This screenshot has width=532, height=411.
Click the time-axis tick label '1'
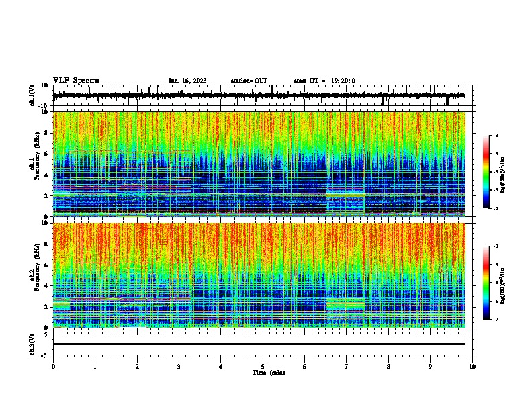coord(95,367)
